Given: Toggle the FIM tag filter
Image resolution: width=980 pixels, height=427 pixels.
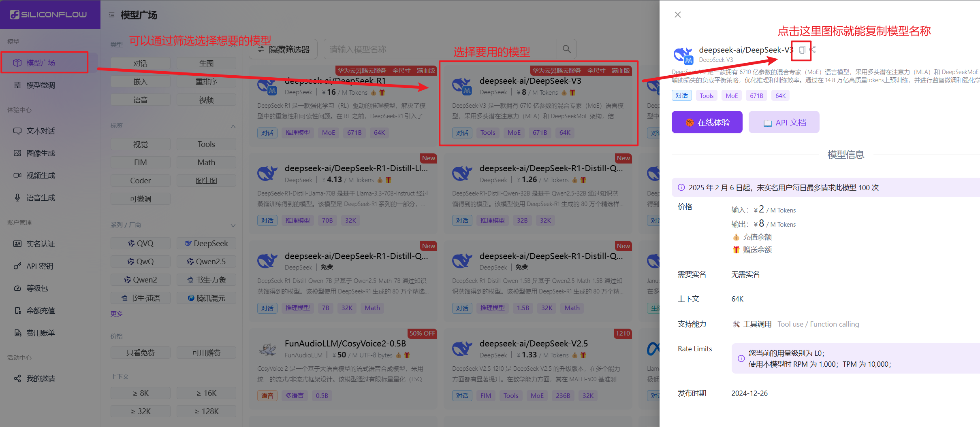Looking at the screenshot, I should [x=141, y=162].
